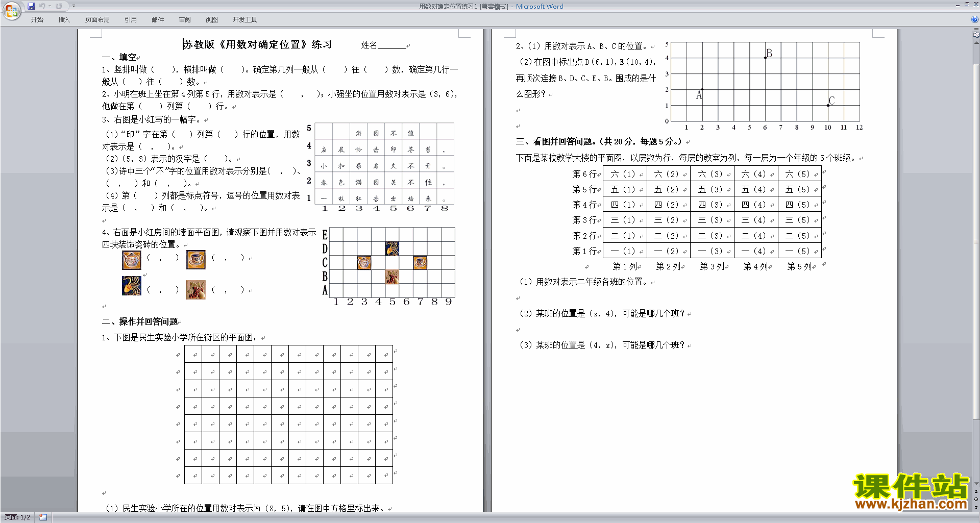980x523 pixels.
Task: Click table cell 六（1）
Action: (x=625, y=174)
